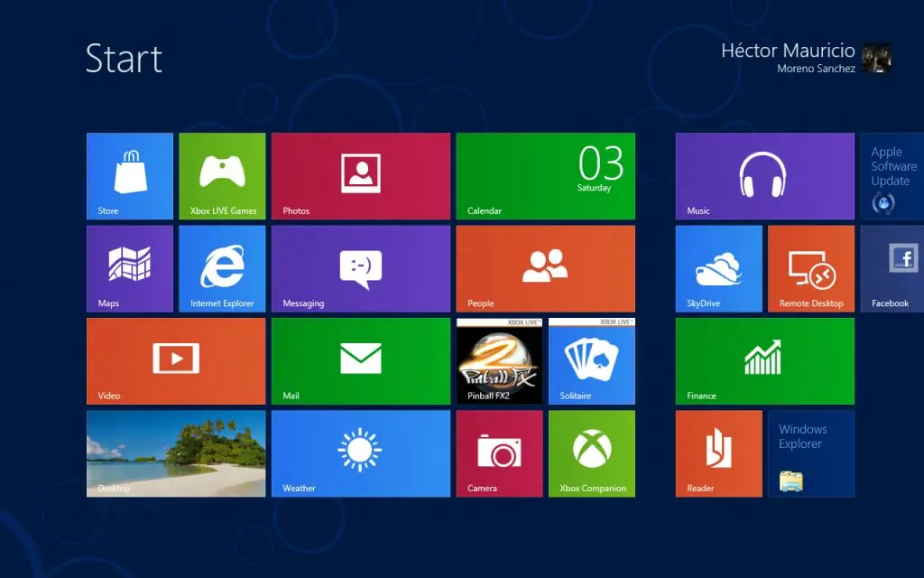Open the People app

tap(545, 267)
